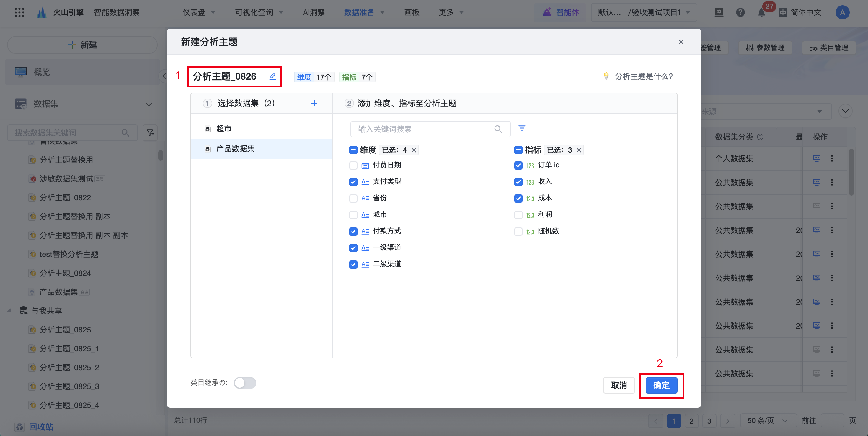The width and height of the screenshot is (868, 436).
Task: Click plus icon to add dataset
Action: click(x=314, y=103)
